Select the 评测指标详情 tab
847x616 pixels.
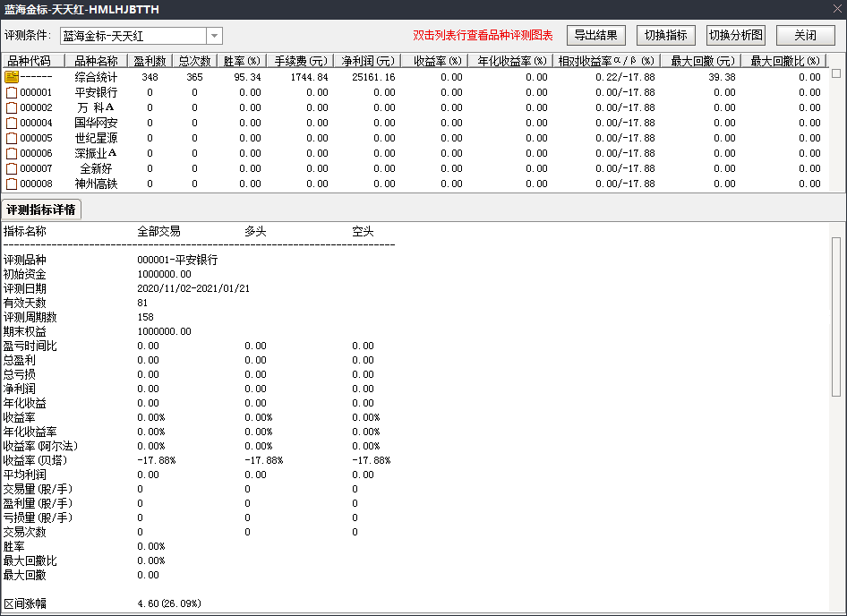tap(41, 210)
